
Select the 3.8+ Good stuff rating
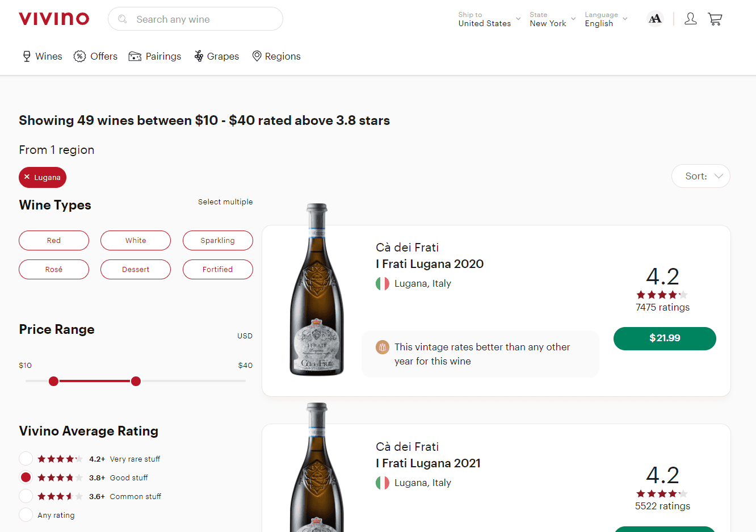(x=26, y=477)
